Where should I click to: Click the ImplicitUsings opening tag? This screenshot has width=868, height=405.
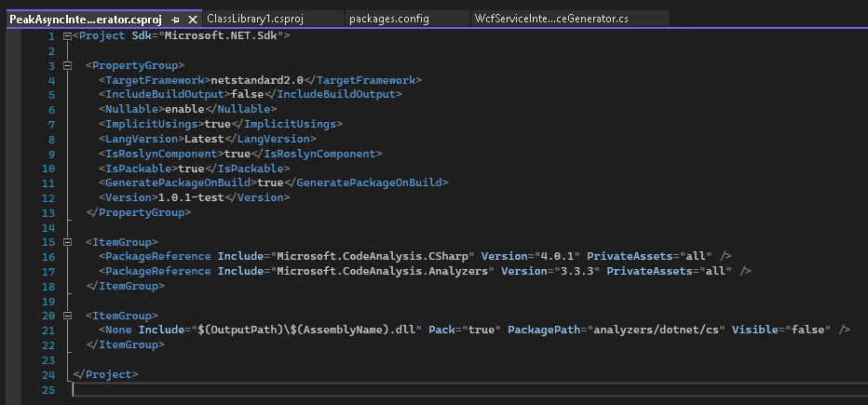click(152, 124)
